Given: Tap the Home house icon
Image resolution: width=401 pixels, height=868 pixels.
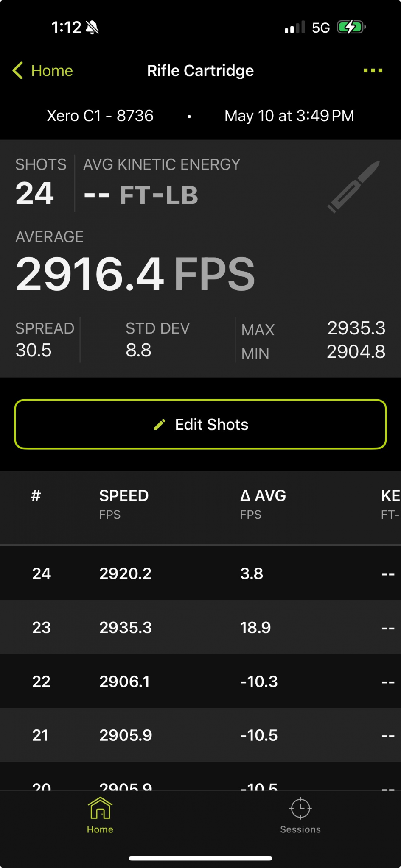Looking at the screenshot, I should coord(100,808).
